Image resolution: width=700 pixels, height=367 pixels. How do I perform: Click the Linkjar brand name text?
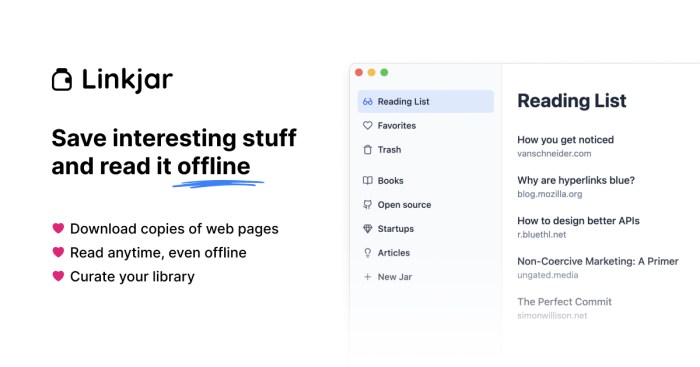127,80
